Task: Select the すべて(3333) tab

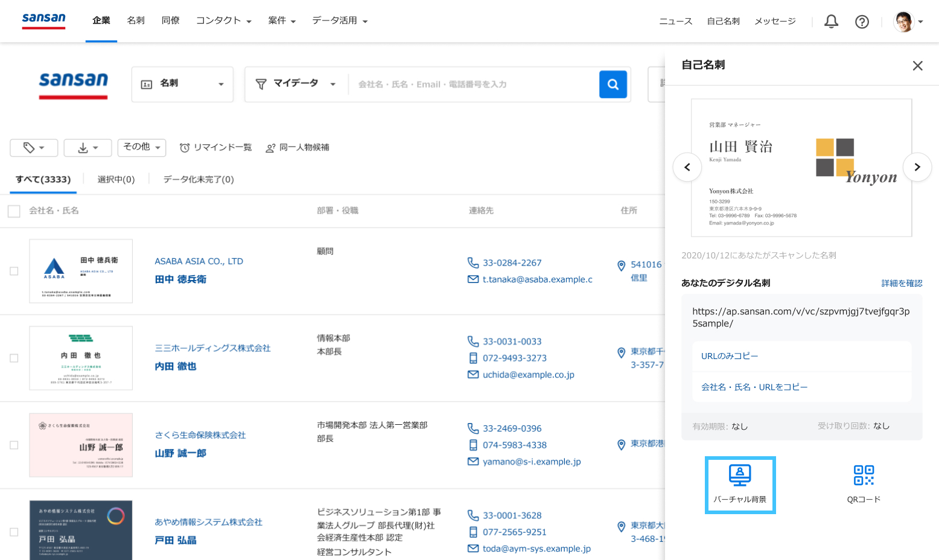Action: (x=43, y=180)
